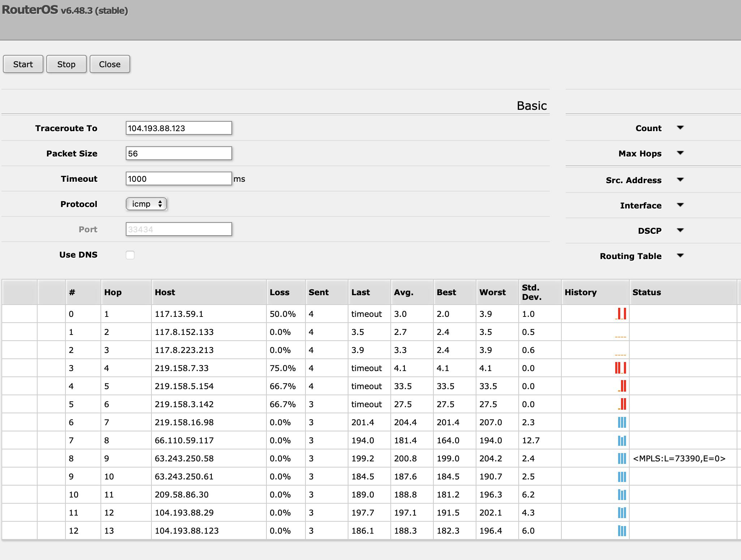The height and width of the screenshot is (560, 741).
Task: Click the Start traceroute button
Action: tap(23, 64)
